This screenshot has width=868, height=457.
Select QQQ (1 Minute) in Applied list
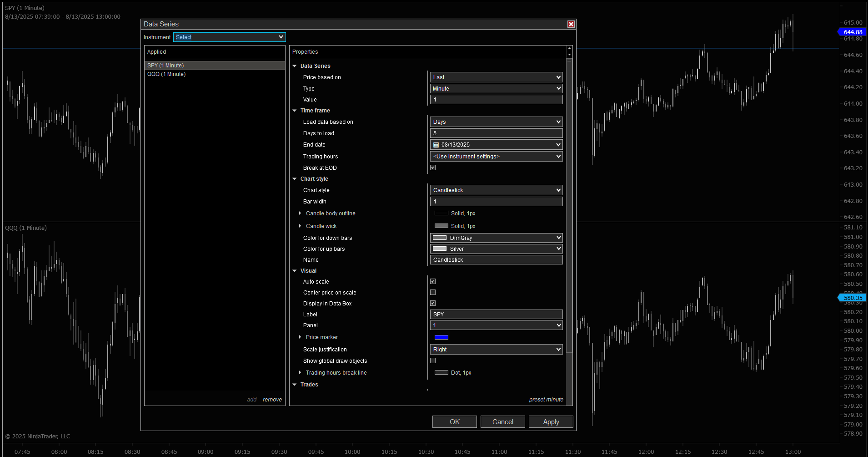pos(166,74)
